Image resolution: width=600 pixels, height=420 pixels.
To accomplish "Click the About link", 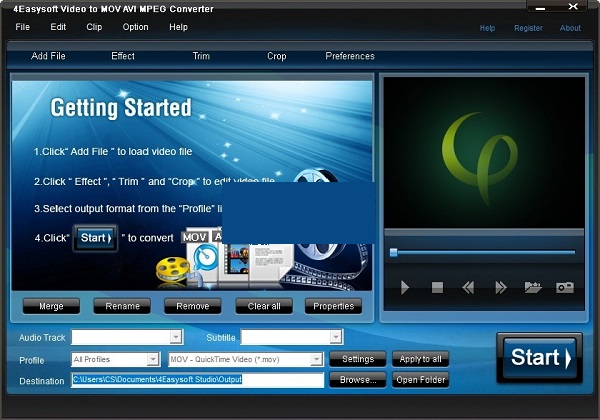I will (570, 28).
